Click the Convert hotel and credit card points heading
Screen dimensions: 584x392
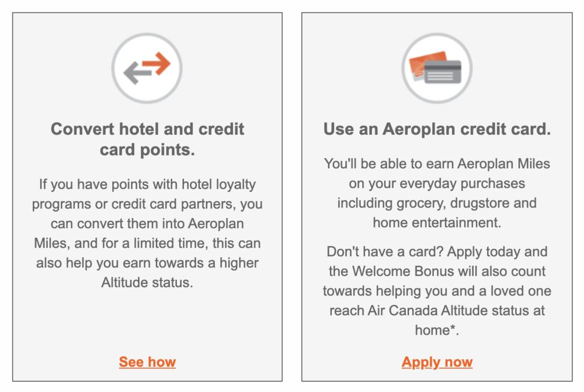click(x=147, y=139)
